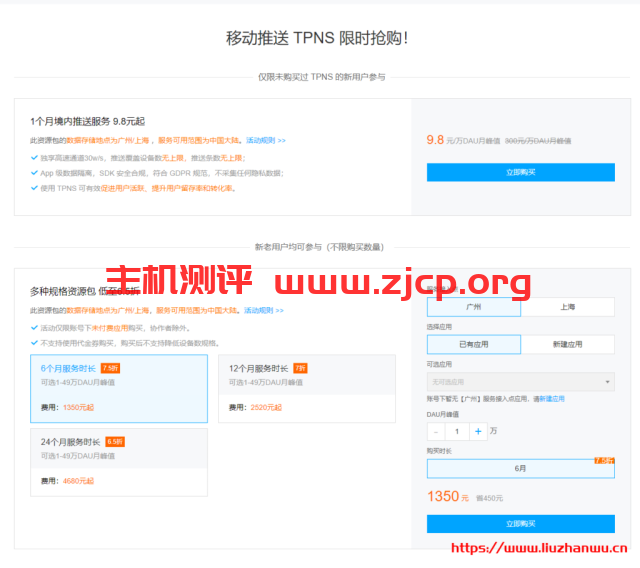This screenshot has width=640, height=568.
Task: Increase DAU月峰值 with plus button
Action: pos(478,431)
